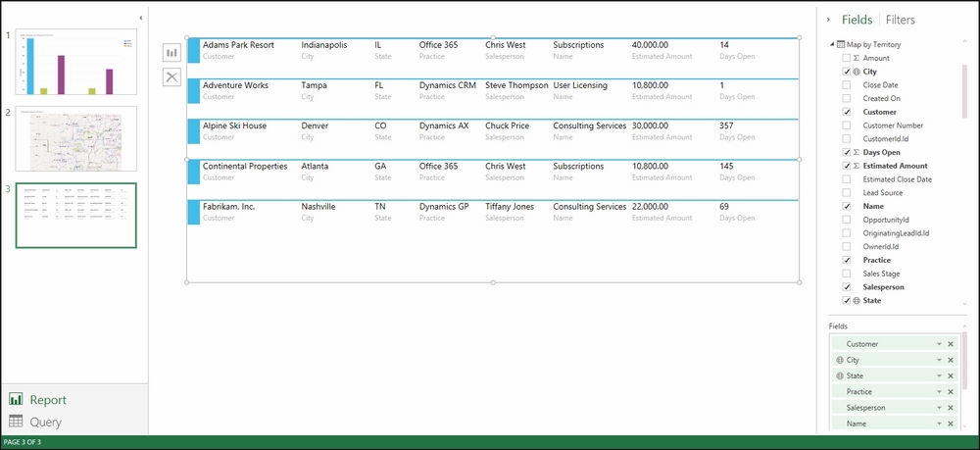
Task: Check the Estimated Close Date checkbox
Action: pyautogui.click(x=847, y=179)
